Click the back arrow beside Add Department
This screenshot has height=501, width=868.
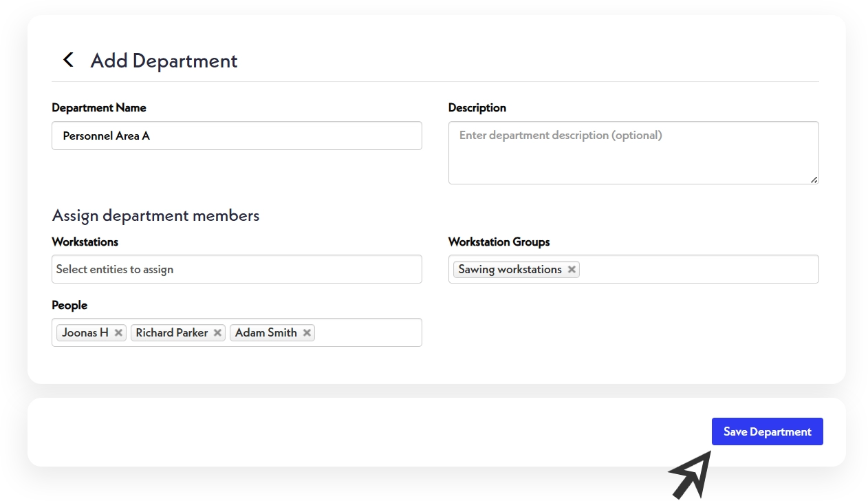pos(68,60)
